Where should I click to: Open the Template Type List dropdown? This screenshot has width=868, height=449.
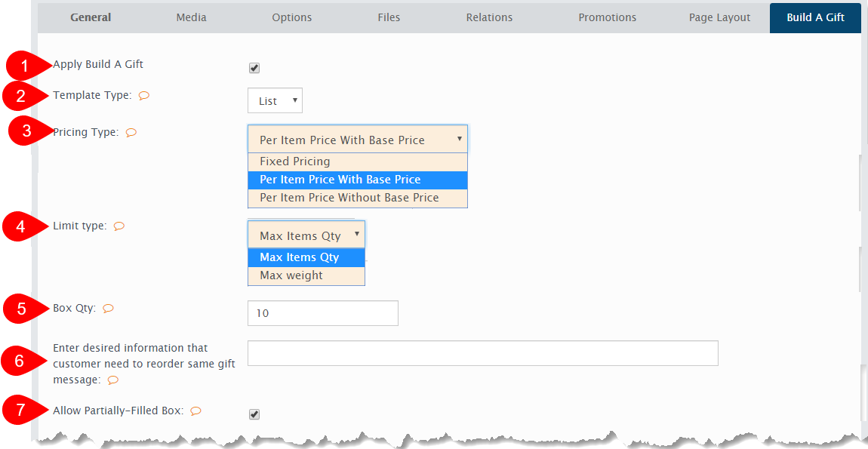point(275,101)
